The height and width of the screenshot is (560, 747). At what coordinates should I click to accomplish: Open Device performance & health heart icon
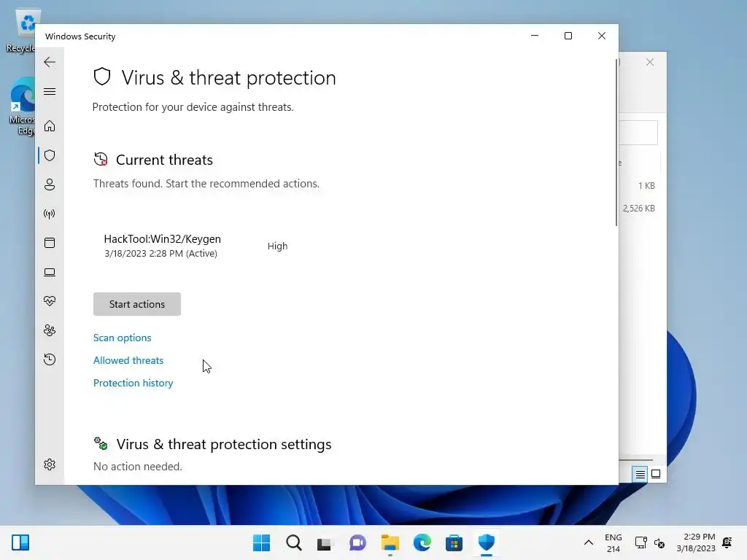click(50, 301)
